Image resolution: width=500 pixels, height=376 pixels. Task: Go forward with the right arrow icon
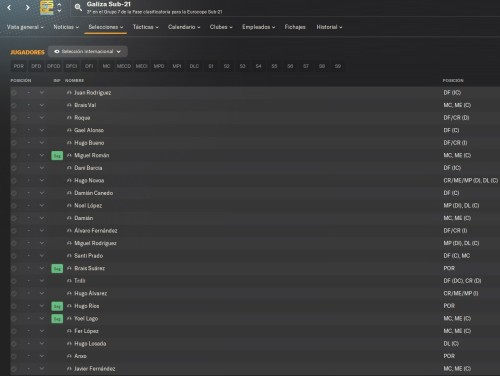tap(28, 7)
